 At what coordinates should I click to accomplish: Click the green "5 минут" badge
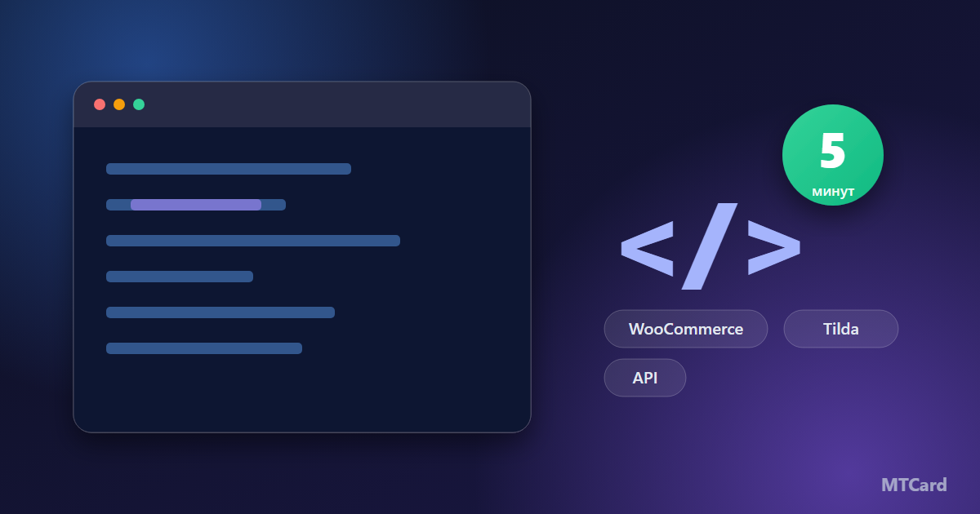pyautogui.click(x=833, y=155)
